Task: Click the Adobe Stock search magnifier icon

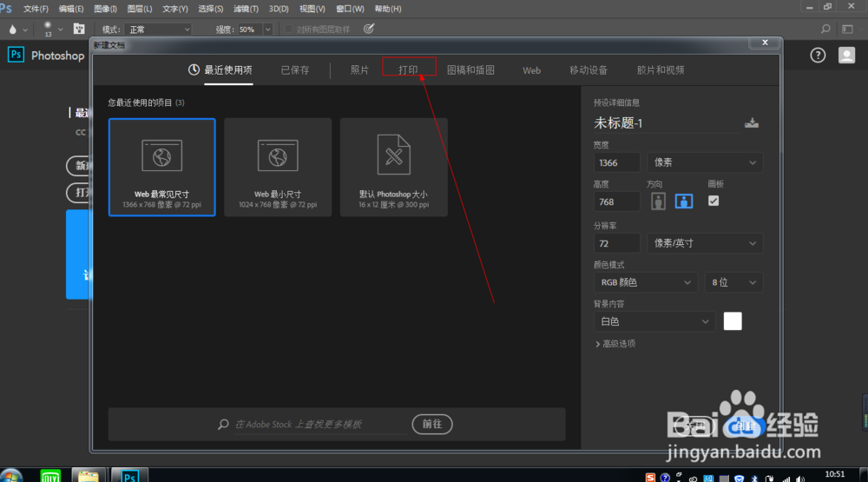Action: click(x=223, y=425)
